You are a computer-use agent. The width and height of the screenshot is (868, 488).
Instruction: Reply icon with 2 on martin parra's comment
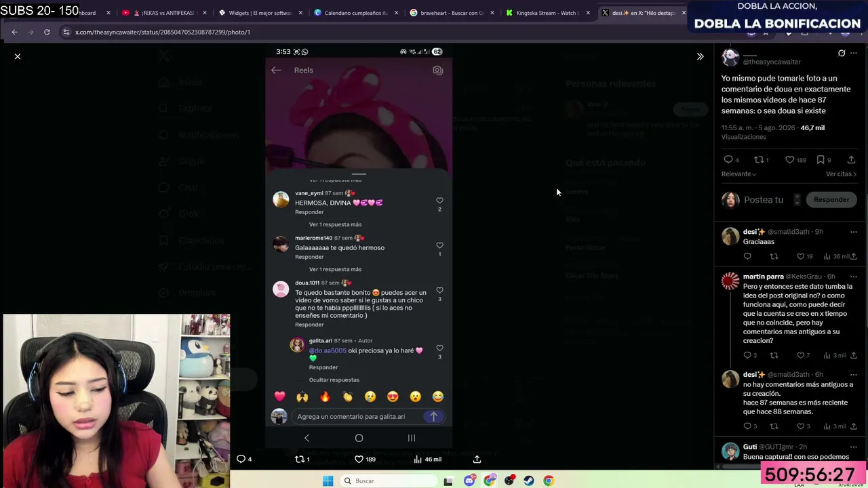click(747, 355)
